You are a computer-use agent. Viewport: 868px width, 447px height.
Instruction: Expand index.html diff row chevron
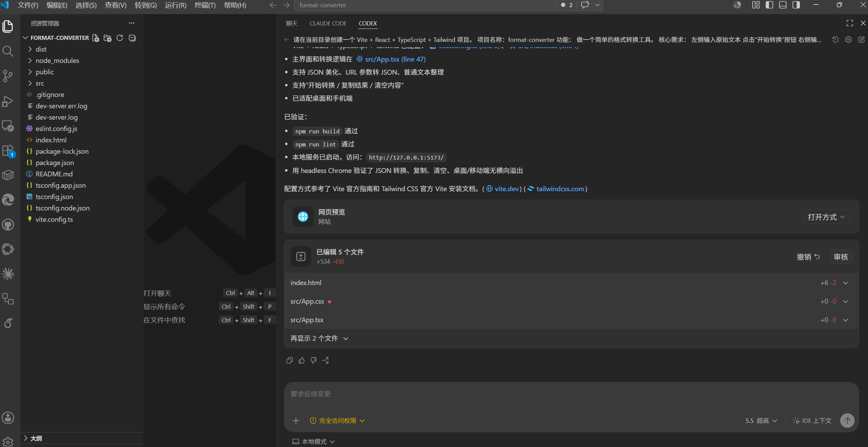(846, 283)
